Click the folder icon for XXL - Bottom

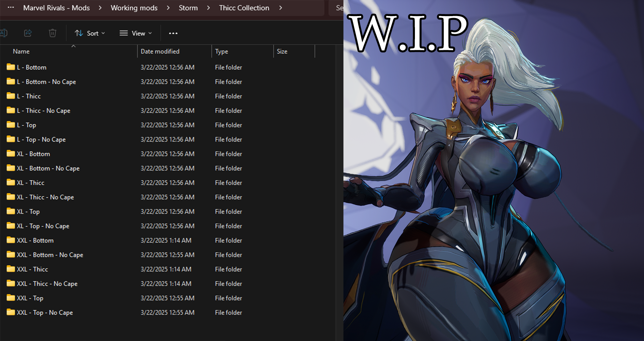[x=11, y=240]
